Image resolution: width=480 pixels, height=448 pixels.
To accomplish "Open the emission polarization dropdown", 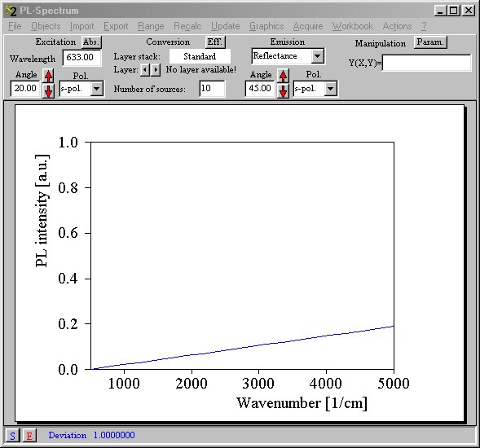I will (x=331, y=89).
